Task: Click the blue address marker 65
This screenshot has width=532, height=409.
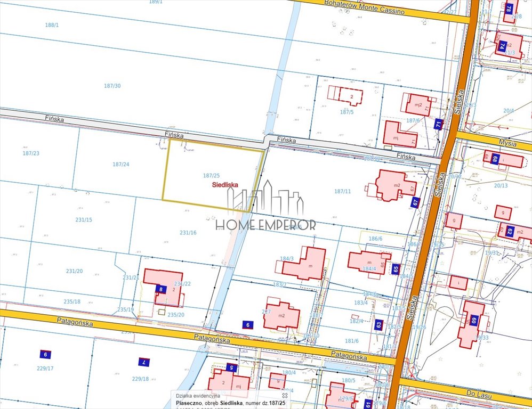Action: click(x=395, y=269)
